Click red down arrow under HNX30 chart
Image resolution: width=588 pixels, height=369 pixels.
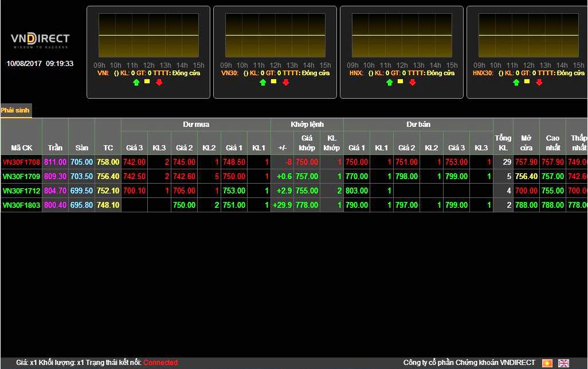539,82
